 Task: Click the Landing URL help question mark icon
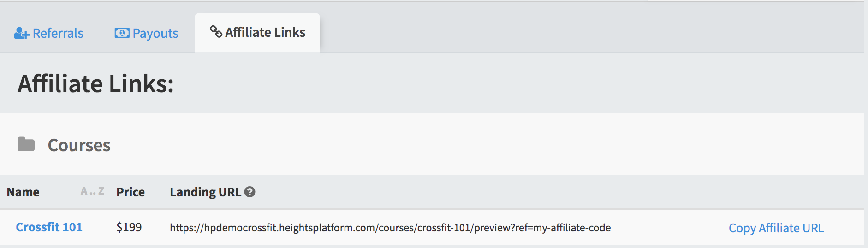point(250,192)
